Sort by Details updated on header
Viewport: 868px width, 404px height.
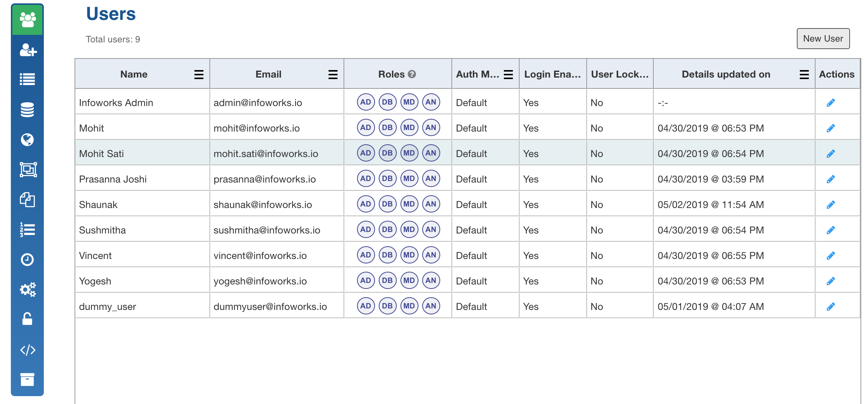726,74
